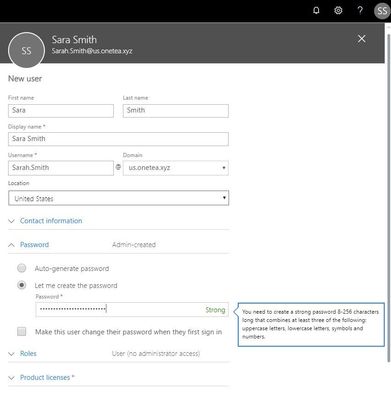391x400 pixels.
Task: Close the Sara Smith panel
Action: (x=361, y=39)
